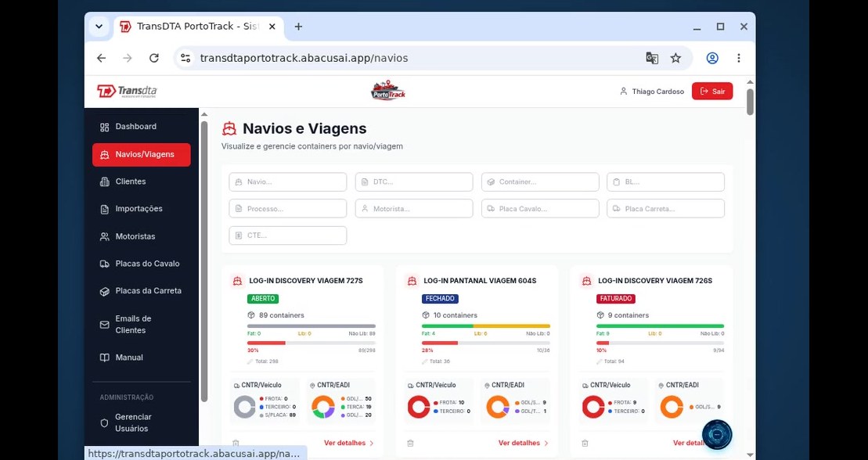This screenshot has width=868, height=460.
Task: Click the Sair logout button
Action: (x=712, y=92)
